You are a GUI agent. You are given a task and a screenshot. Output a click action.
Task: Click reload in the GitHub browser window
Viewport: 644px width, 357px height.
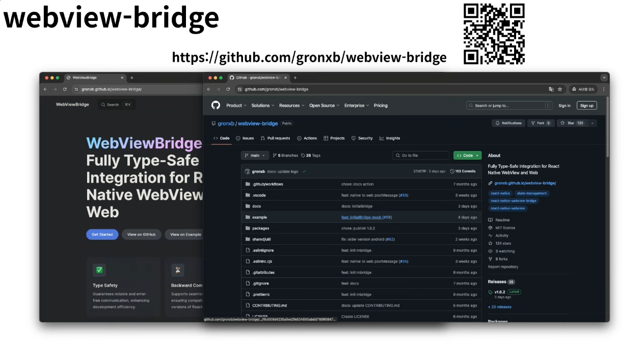point(228,89)
